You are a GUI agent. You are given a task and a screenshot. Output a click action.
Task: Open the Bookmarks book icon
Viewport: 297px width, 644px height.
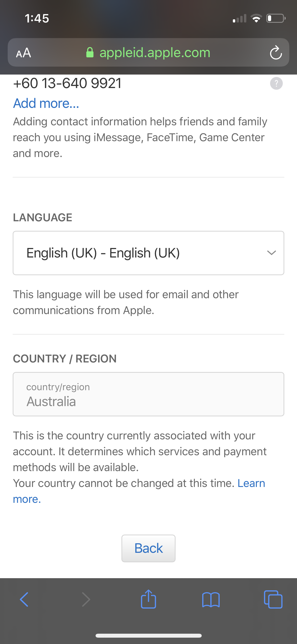pyautogui.click(x=211, y=599)
